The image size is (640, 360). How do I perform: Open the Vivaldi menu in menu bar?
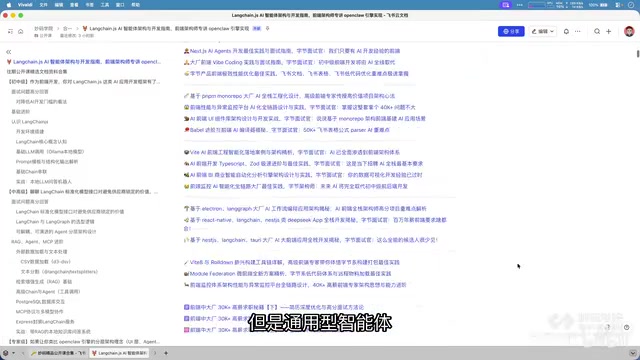pyautogui.click(x=25, y=5)
